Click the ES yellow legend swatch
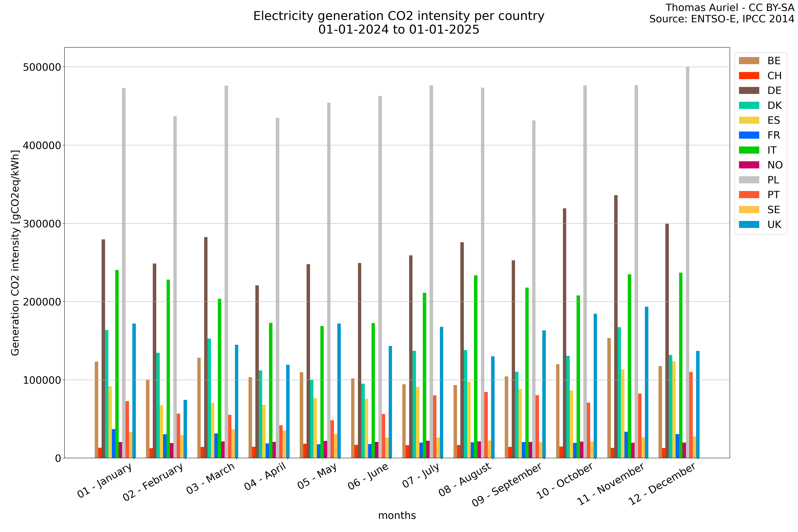798x532 pixels. (749, 120)
